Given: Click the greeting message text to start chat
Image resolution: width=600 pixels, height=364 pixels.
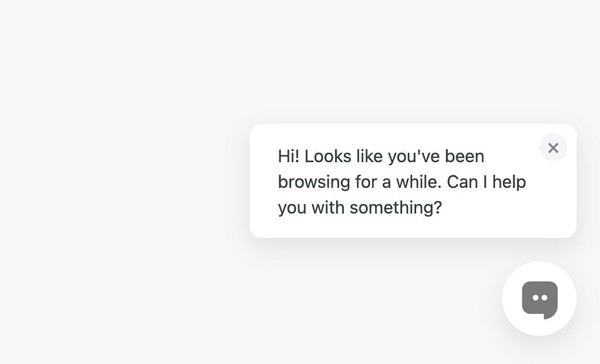Looking at the screenshot, I should pos(402,182).
